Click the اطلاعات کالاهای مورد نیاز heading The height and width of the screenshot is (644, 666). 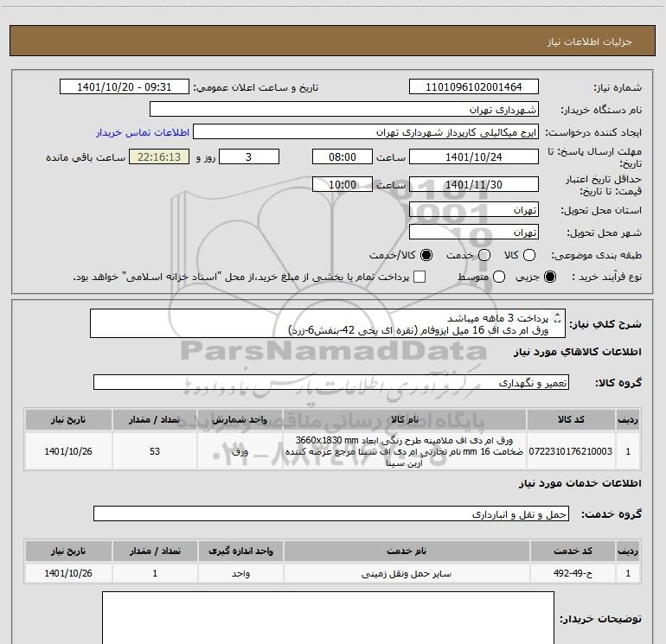(x=578, y=352)
